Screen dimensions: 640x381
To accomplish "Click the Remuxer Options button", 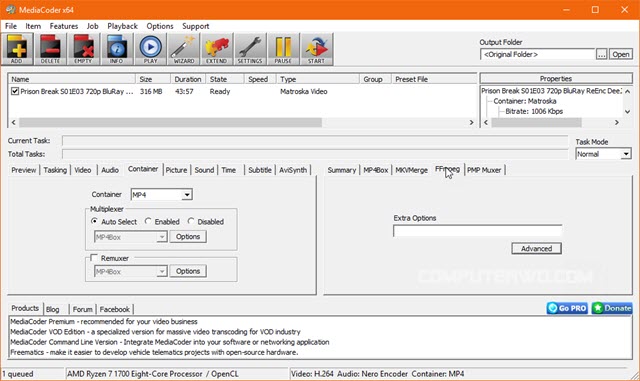I will [188, 271].
